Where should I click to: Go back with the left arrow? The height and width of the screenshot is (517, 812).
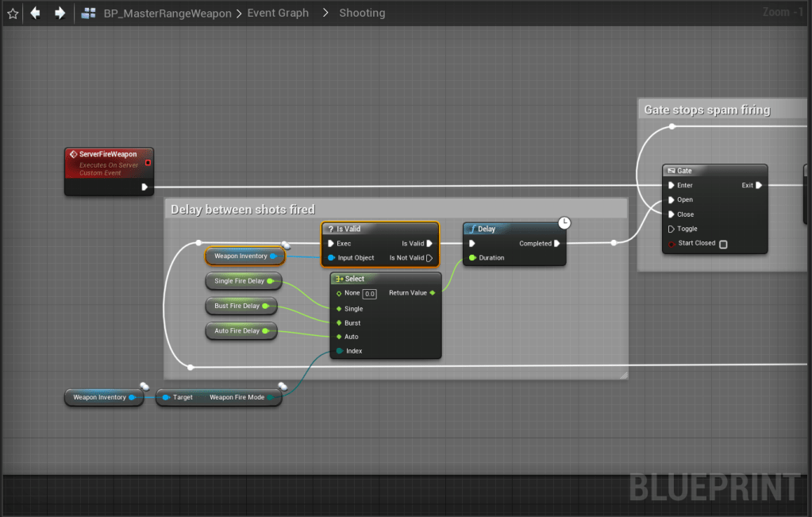coord(35,13)
